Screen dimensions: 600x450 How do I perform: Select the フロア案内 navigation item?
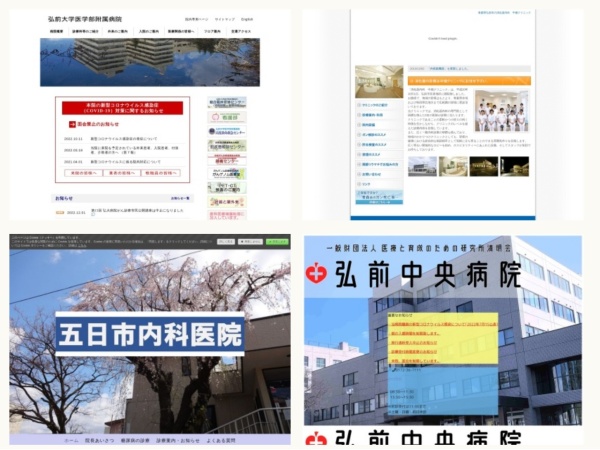coord(212,31)
